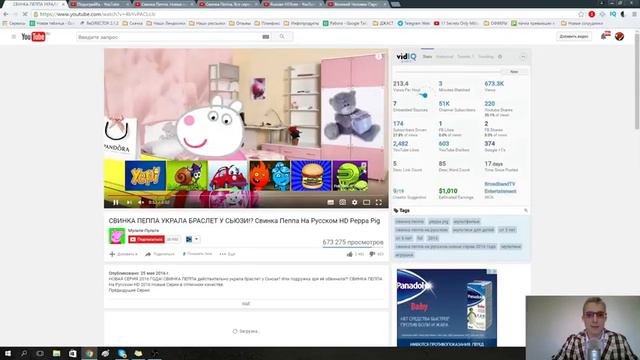Click the burger game thumbnail
The width and height of the screenshot is (640, 360).
coord(311,176)
